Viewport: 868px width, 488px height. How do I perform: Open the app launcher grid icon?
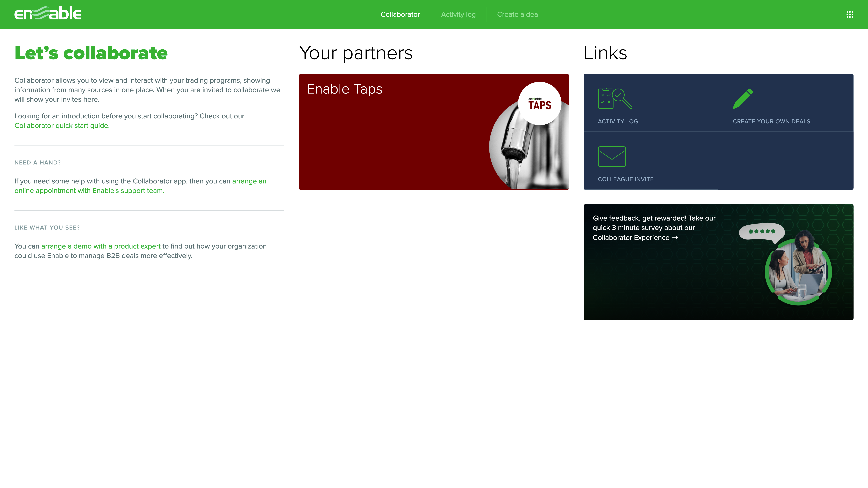point(850,14)
